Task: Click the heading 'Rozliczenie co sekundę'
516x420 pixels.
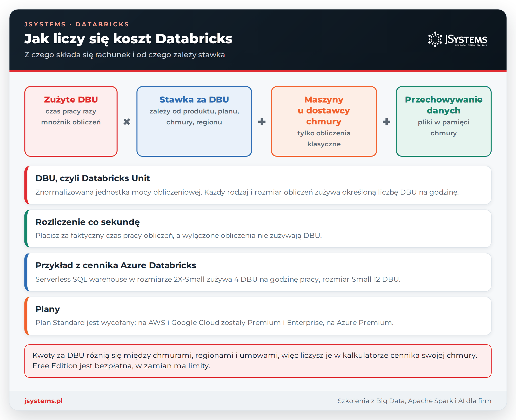Action: 87,222
